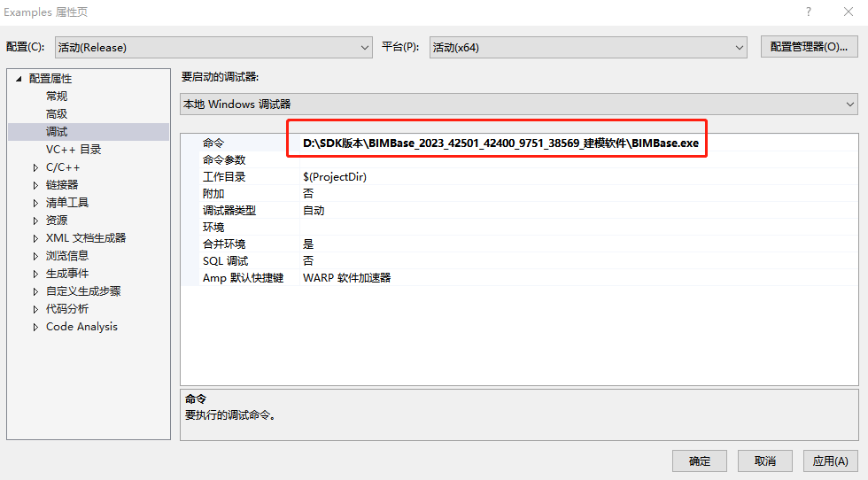868x480 pixels.
Task: Expand the 资源 node arrow
Action: click(35, 221)
